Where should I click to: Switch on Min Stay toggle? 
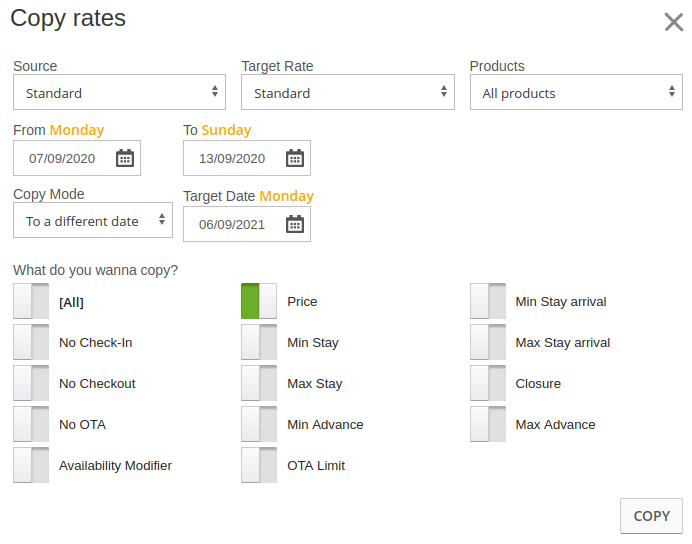(x=259, y=342)
